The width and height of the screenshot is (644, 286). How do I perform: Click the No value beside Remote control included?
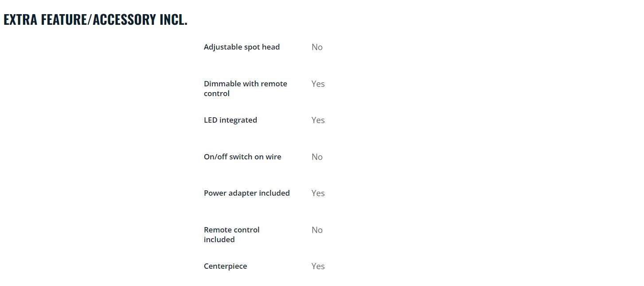point(317,230)
